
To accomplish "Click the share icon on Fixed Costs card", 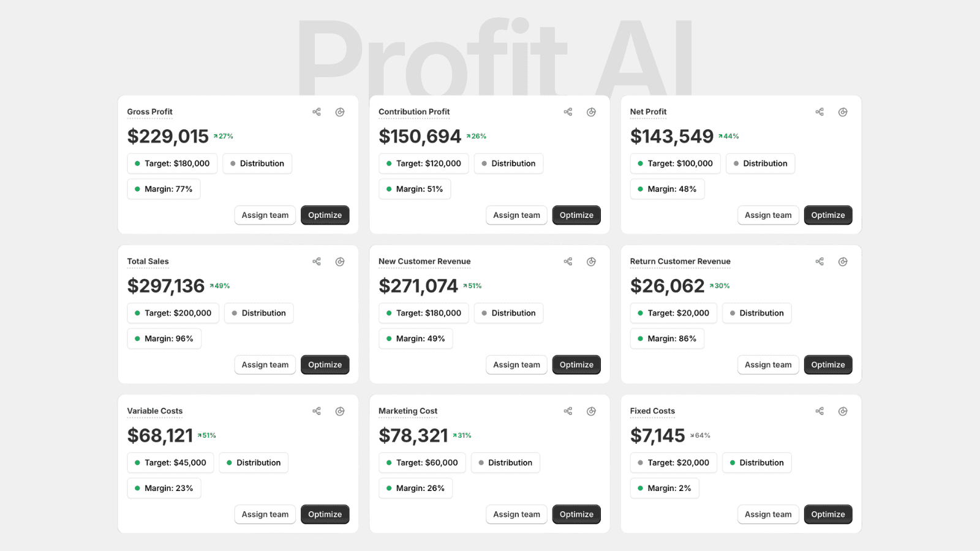I will (x=820, y=411).
